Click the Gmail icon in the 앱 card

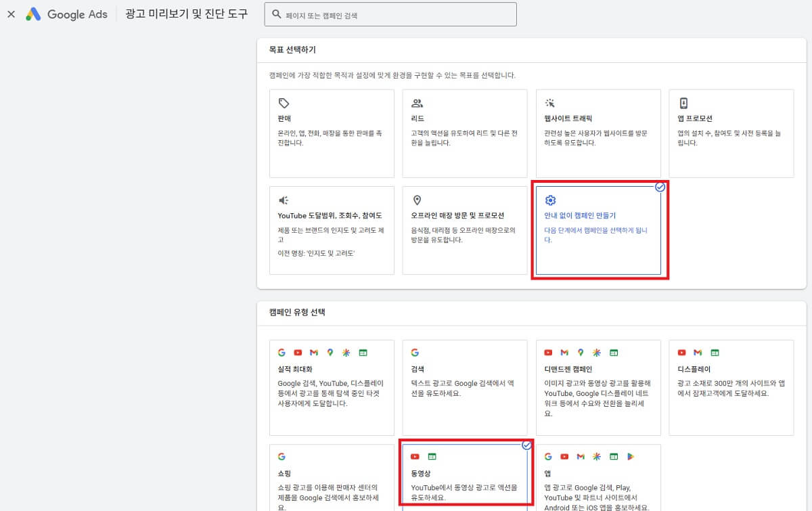pyautogui.click(x=581, y=457)
